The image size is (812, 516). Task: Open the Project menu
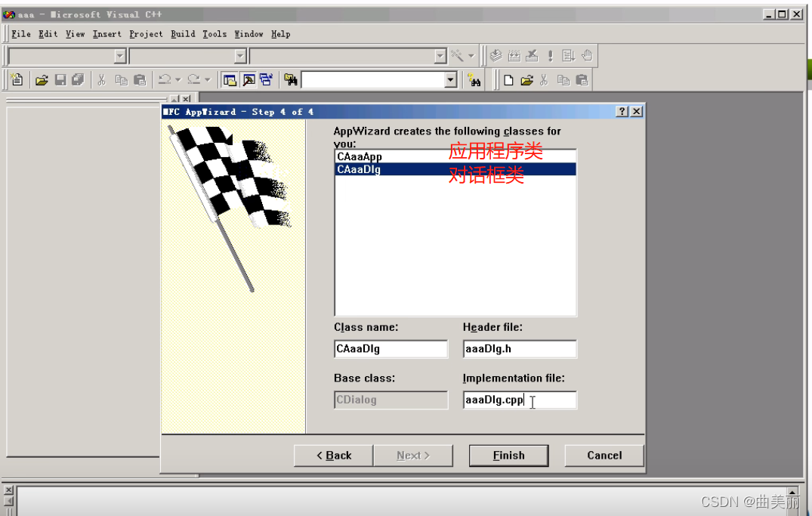[x=146, y=34]
